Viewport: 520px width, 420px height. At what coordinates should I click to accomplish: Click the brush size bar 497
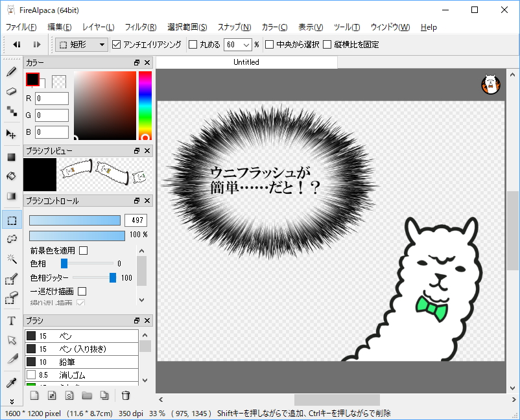coord(75,220)
